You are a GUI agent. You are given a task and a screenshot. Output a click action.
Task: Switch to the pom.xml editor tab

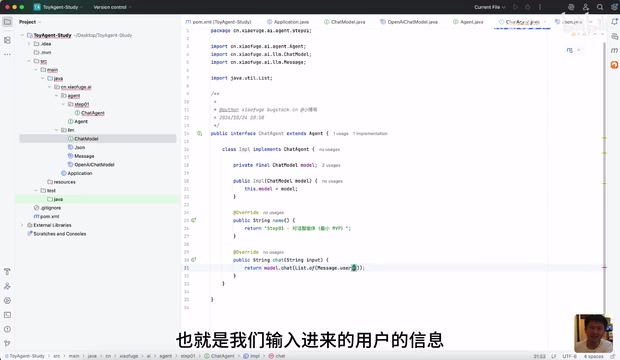click(x=218, y=22)
